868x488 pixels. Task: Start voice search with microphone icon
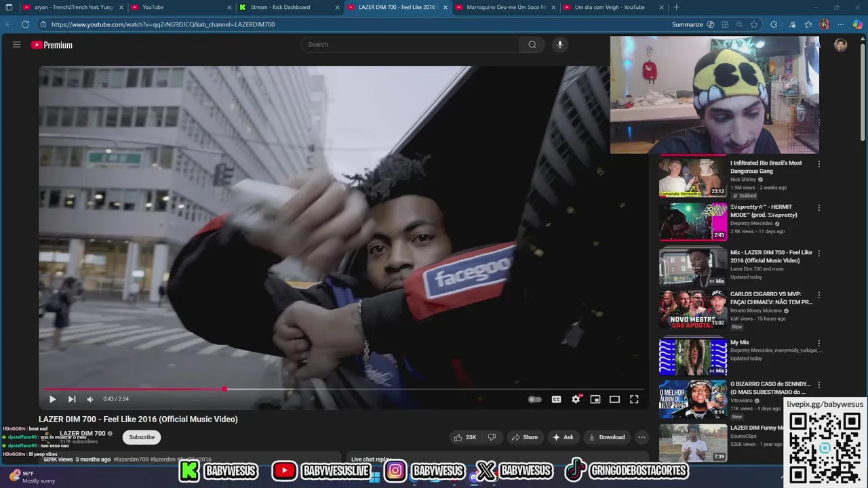coord(559,45)
